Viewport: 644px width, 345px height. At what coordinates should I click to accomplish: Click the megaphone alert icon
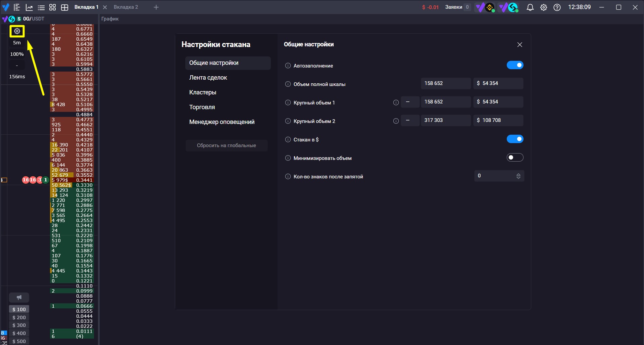tap(19, 297)
